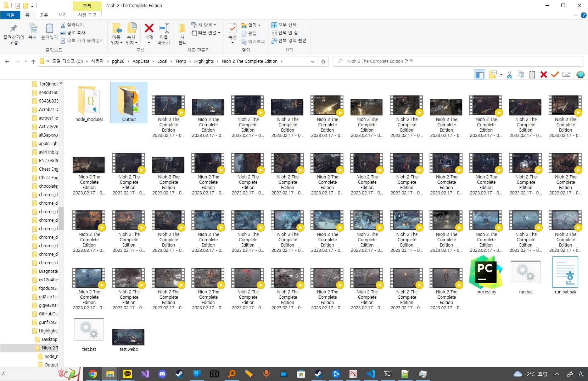The image size is (588, 381).
Task: Click 선택 안 함 select none
Action: pos(285,33)
